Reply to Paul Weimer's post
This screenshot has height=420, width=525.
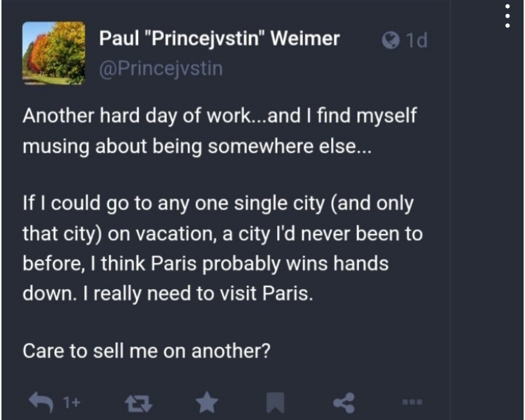click(42, 402)
